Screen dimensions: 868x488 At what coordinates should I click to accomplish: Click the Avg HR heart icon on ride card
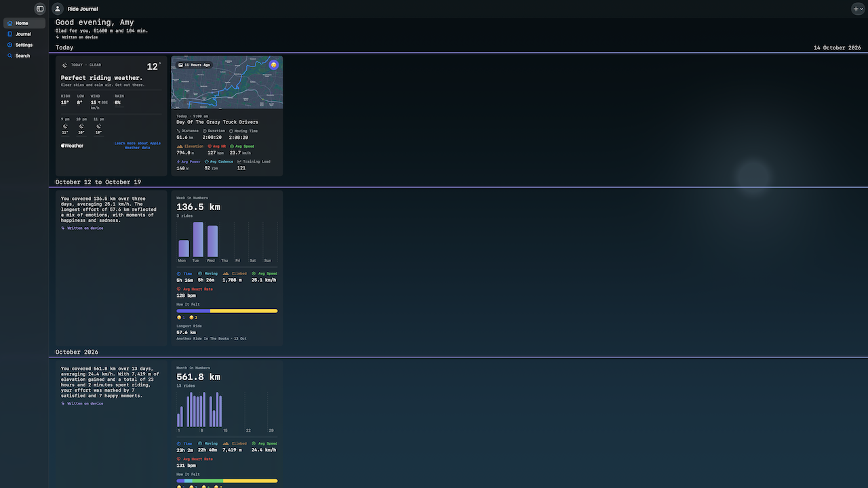click(210, 146)
